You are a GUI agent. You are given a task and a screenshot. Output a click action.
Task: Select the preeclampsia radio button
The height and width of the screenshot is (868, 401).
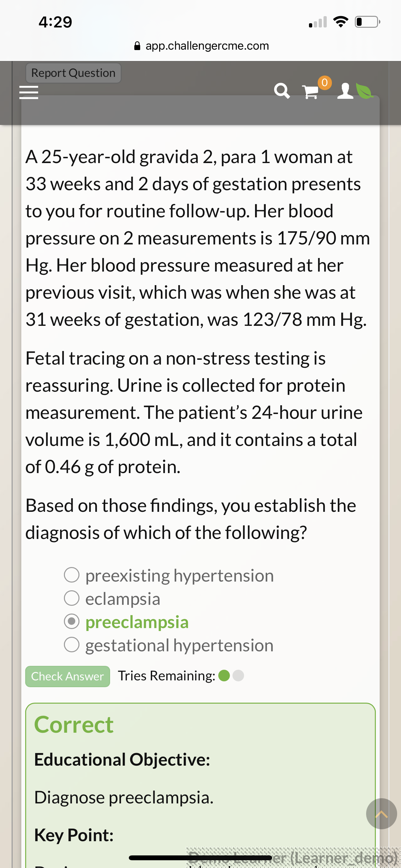tap(71, 622)
